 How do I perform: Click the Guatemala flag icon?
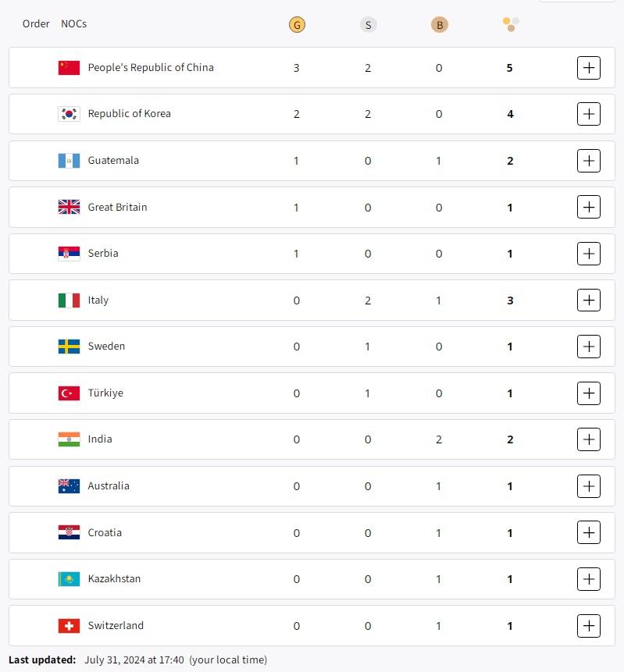(x=69, y=161)
